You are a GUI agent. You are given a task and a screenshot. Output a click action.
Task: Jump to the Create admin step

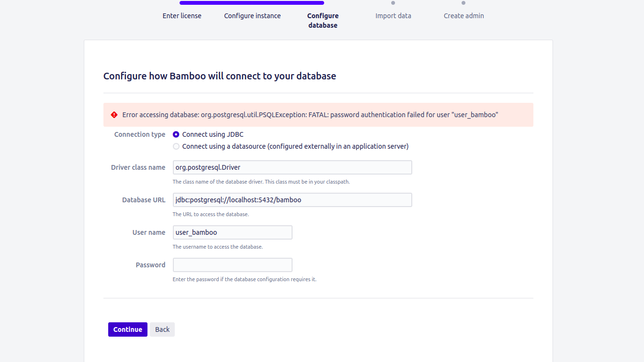pyautogui.click(x=463, y=16)
